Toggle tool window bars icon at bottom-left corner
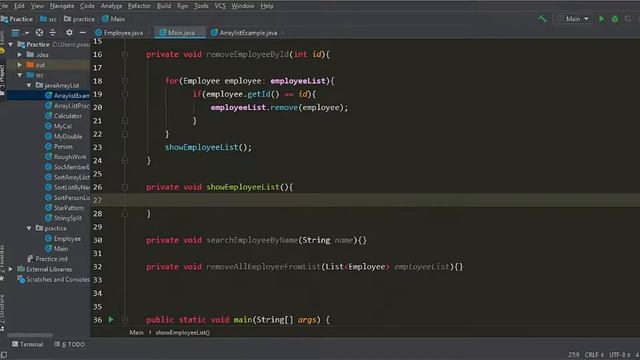This screenshot has width=640, height=360. click(x=4, y=355)
